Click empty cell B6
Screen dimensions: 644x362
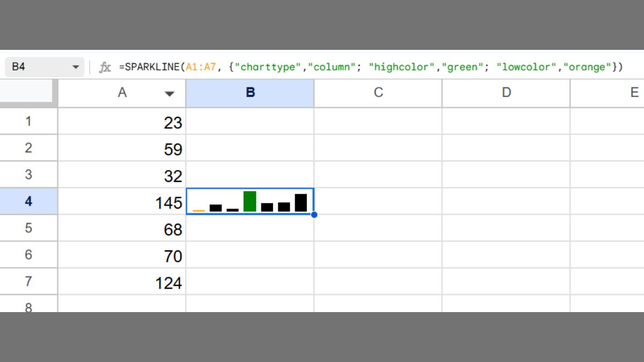click(250, 255)
